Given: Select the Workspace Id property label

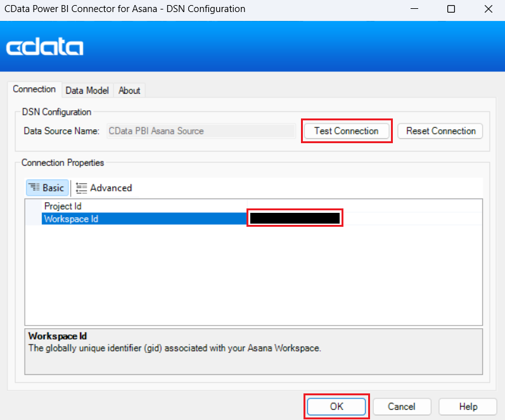Looking at the screenshot, I should tap(71, 219).
